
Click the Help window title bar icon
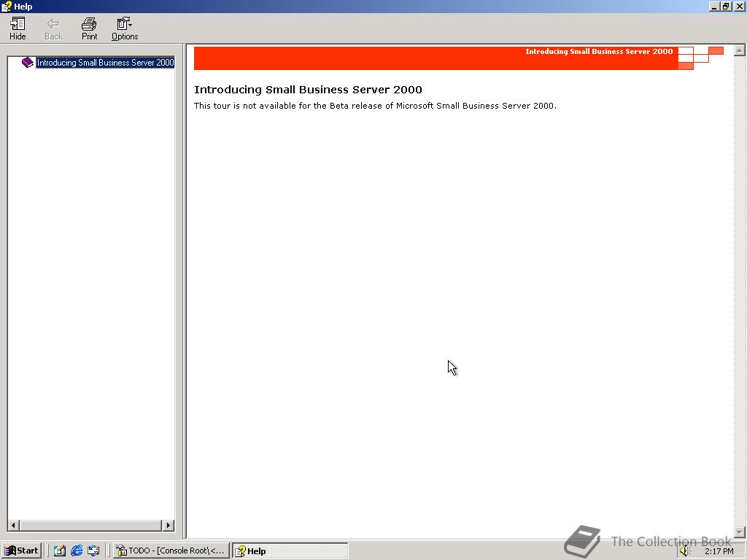tap(7, 7)
